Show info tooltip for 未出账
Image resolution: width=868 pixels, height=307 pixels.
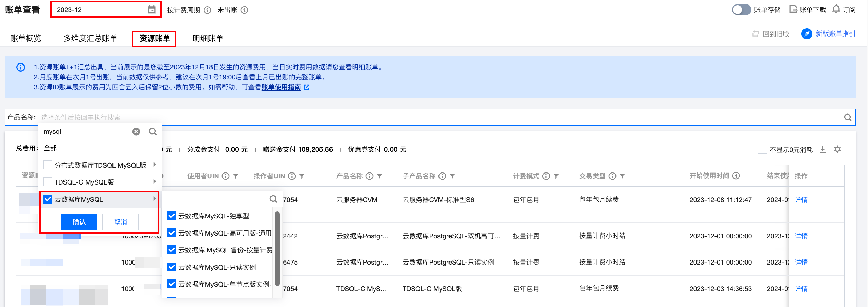245,10
